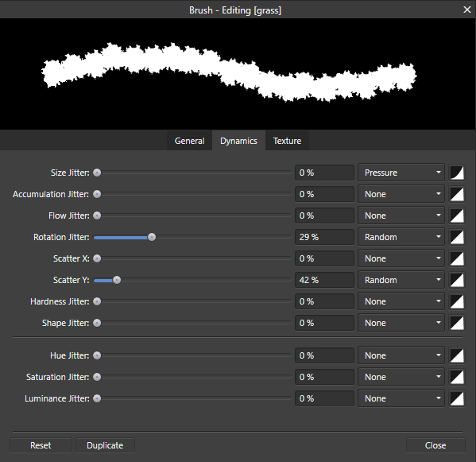The width and height of the screenshot is (476, 462).
Task: Click the Scatter Y percentage input field
Action: [x=324, y=281]
